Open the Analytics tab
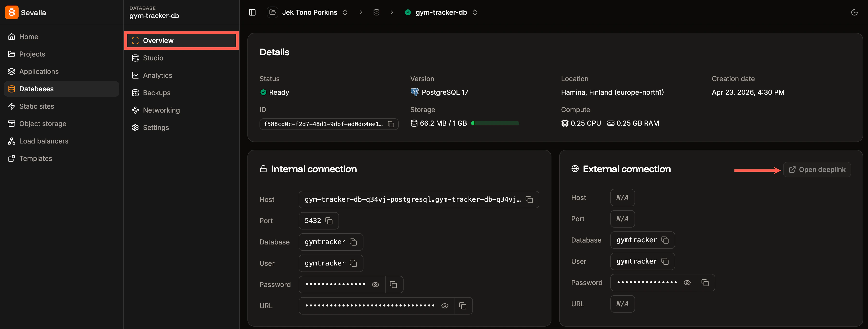Screen dimensions: 868x329 pos(182,75)
